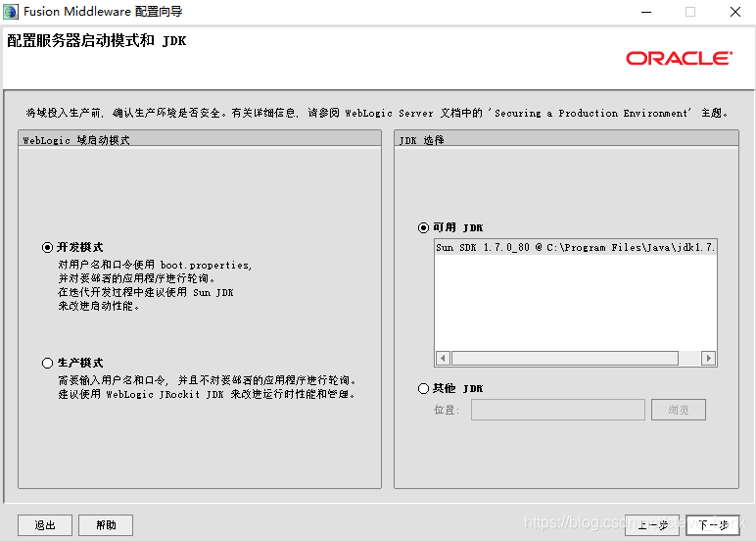The height and width of the screenshot is (541, 756).
Task: Click the 退出 exit button
Action: point(45,525)
